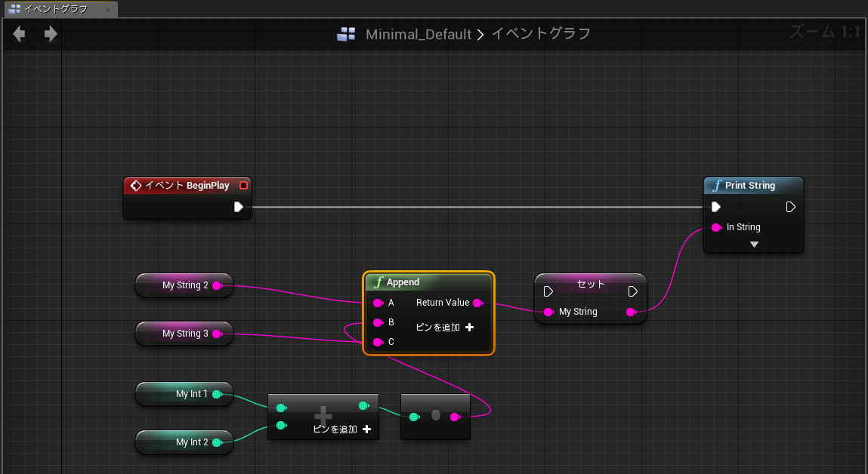Click the BeginPlay white exec output pin
Viewport: 868px width, 474px height.
[x=239, y=207]
